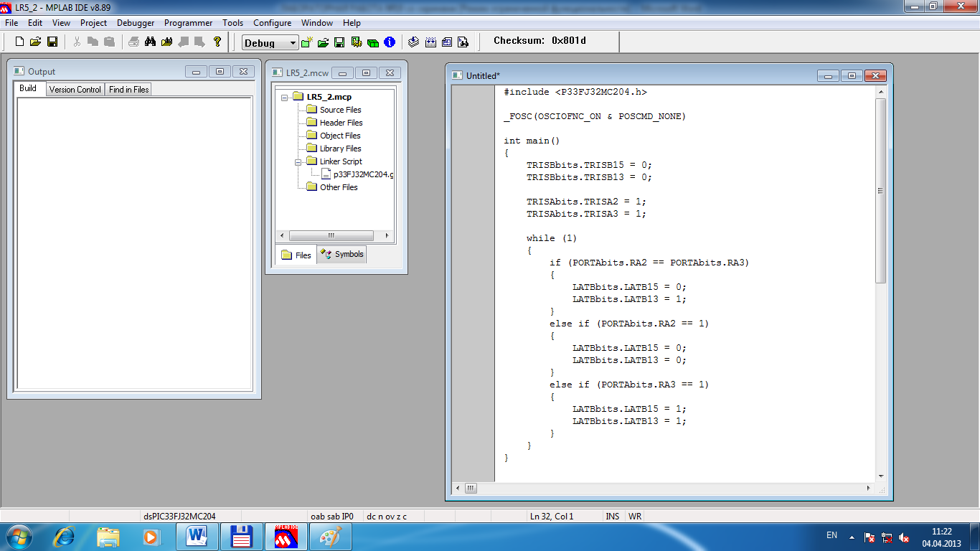This screenshot has height=551, width=980.
Task: Open Build Options with the toolbar icon
Action: [357, 42]
